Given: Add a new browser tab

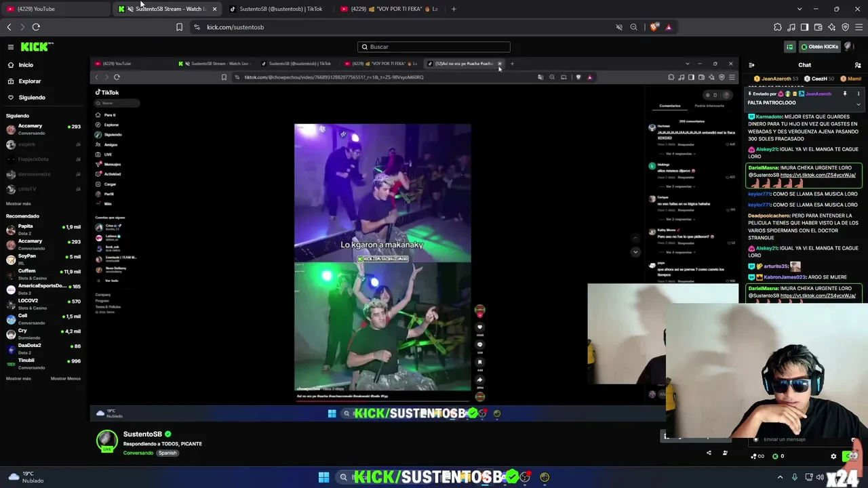Looking at the screenshot, I should (x=454, y=9).
